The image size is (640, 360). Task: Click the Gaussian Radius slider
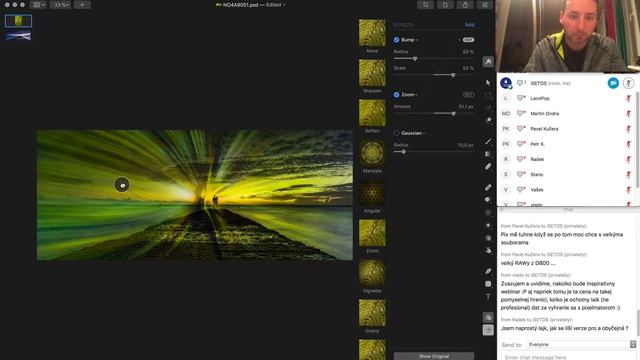434,152
